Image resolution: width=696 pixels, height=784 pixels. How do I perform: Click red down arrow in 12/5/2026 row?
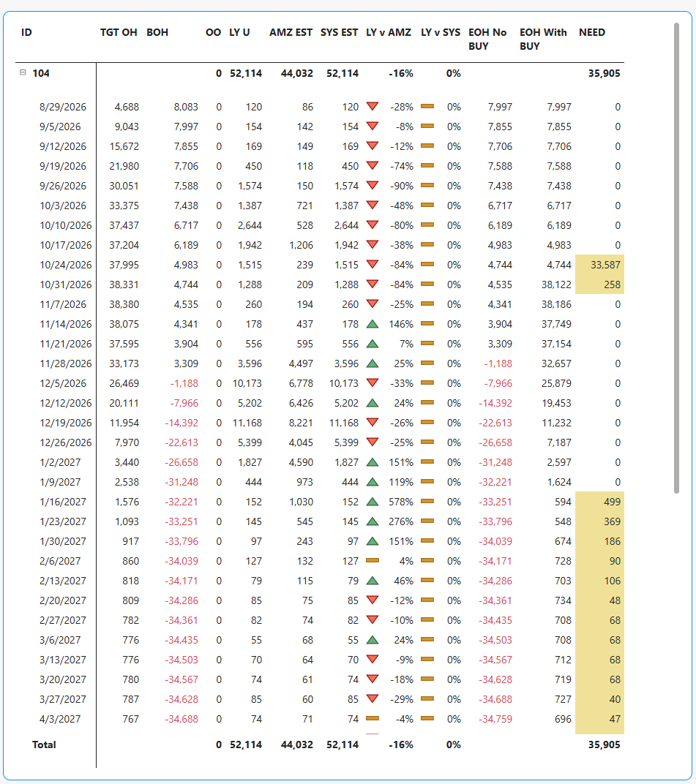click(373, 382)
